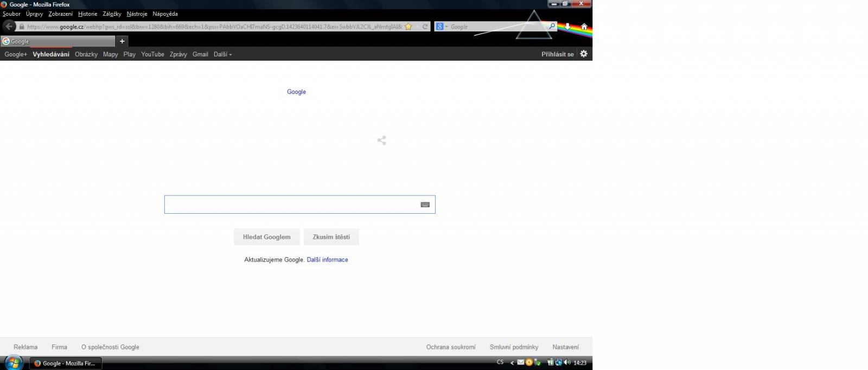
Task: Open Zprávy in Google bar
Action: pos(178,54)
